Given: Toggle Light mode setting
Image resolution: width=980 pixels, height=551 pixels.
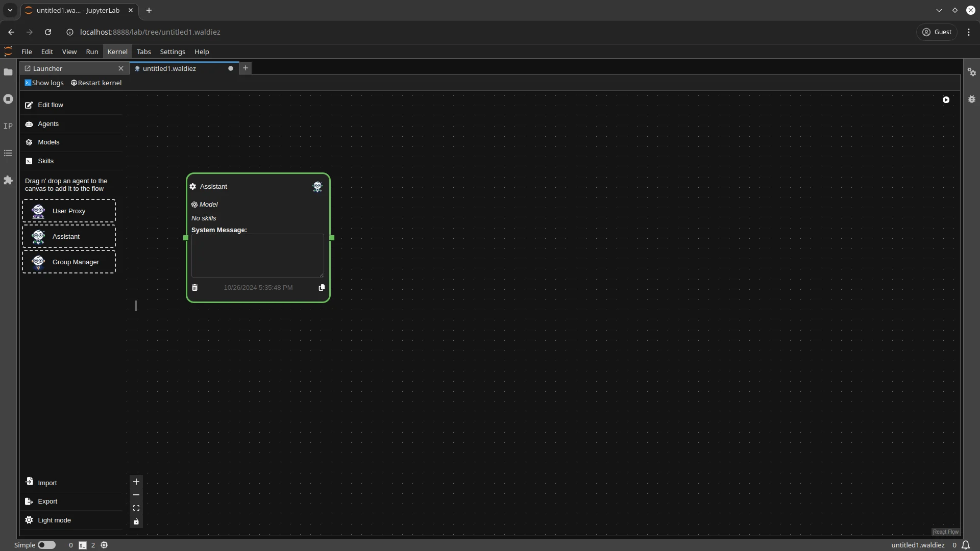Looking at the screenshot, I should pos(55,519).
